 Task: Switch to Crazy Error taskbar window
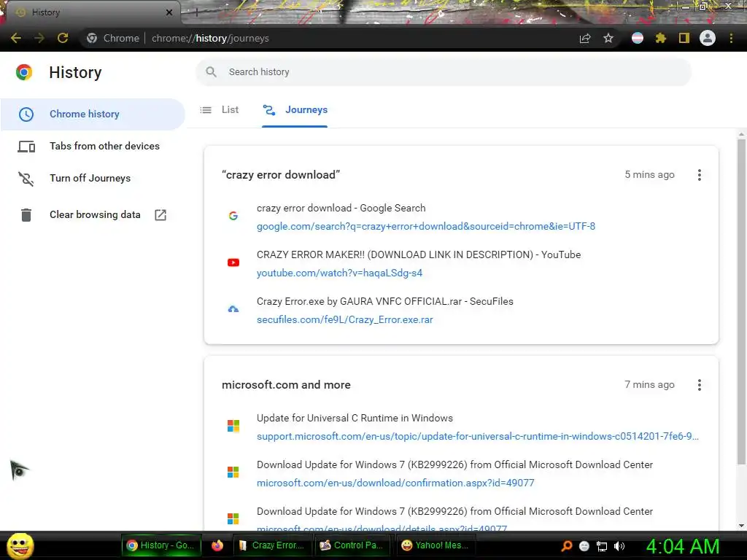tap(273, 545)
